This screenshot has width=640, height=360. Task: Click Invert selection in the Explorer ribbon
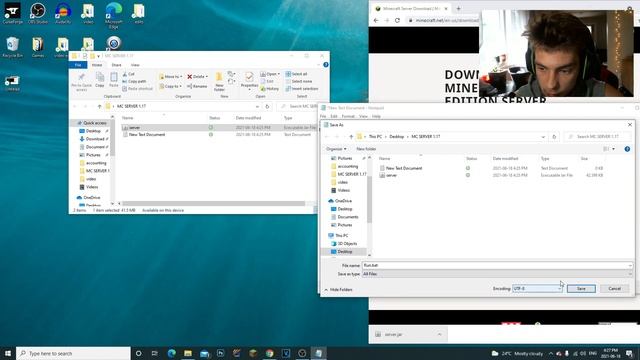[x=302, y=89]
